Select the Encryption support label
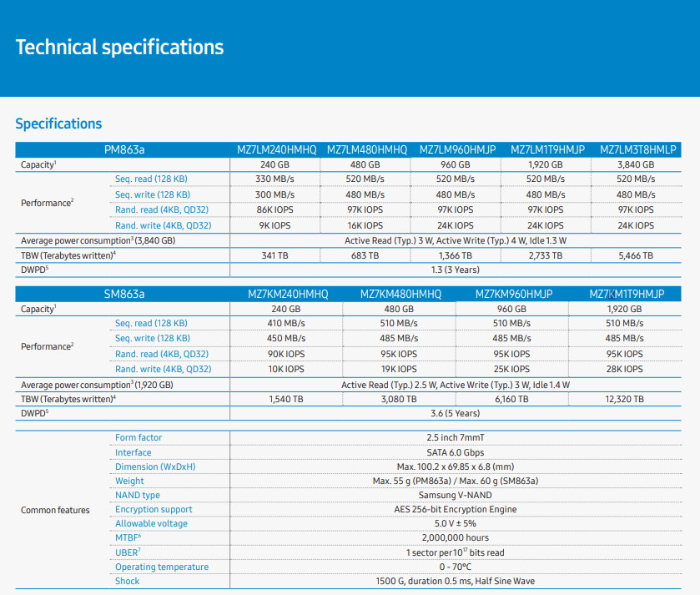This screenshot has height=595, width=700. (x=154, y=509)
